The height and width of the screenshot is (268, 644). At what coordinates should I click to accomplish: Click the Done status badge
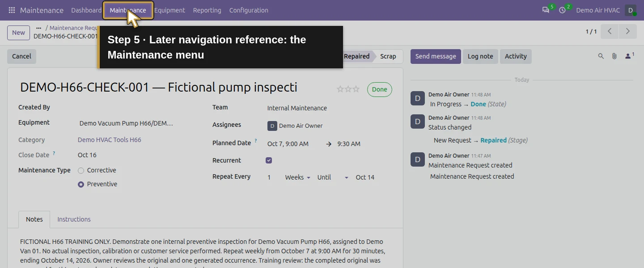[380, 89]
